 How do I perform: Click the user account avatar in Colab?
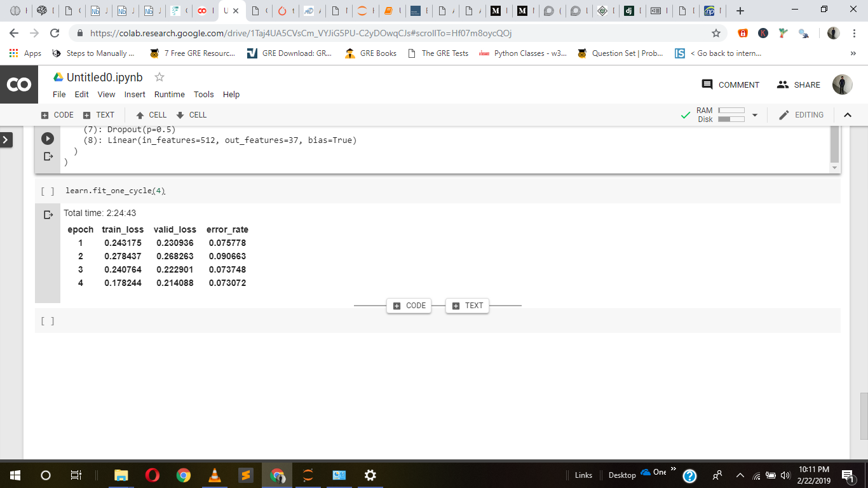tap(842, 85)
